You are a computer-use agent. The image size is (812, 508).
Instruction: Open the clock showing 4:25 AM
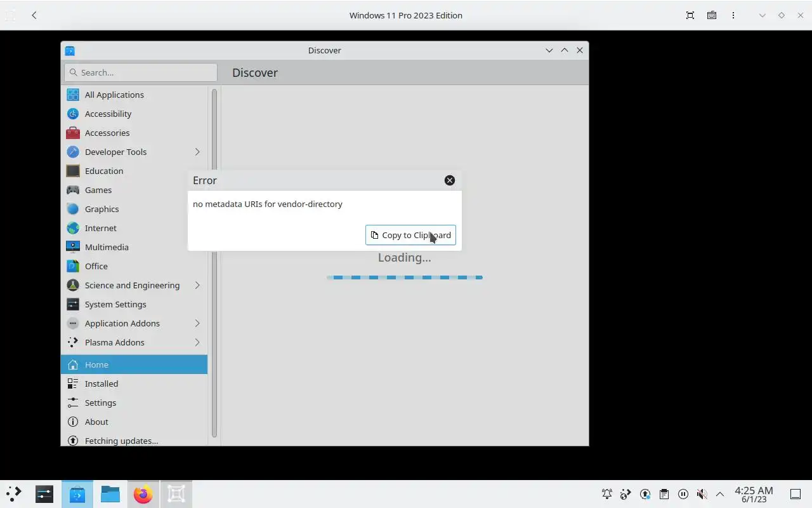(754, 495)
